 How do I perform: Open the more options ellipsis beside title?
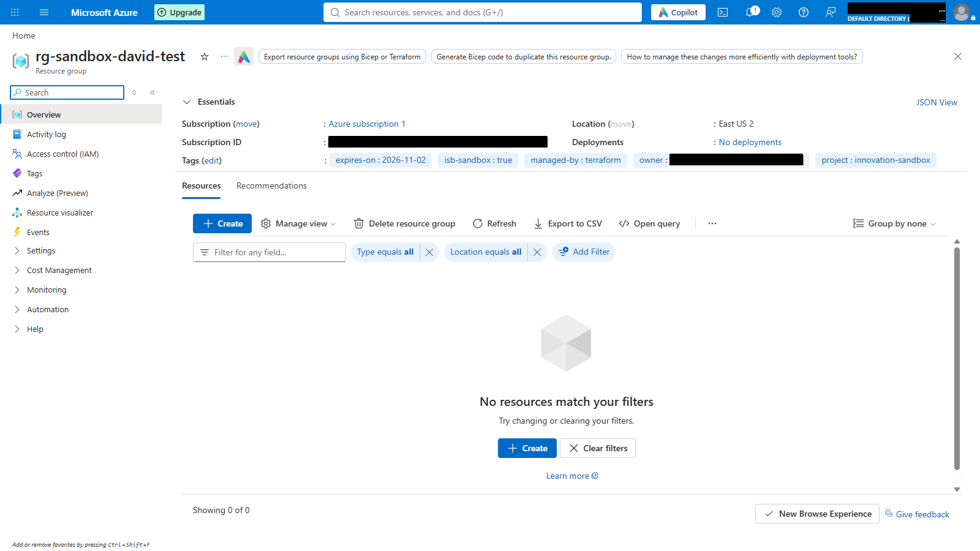(x=224, y=56)
